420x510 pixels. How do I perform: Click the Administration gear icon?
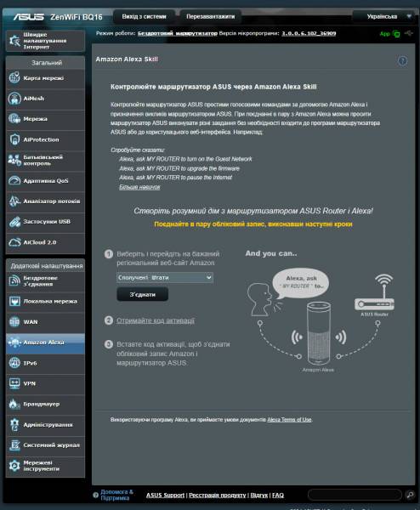(14, 424)
